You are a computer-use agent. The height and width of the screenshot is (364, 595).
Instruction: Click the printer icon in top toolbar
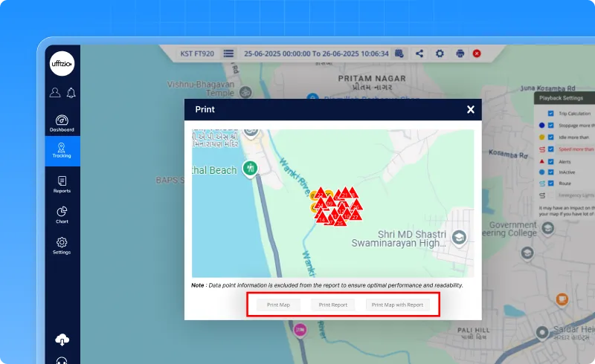(460, 53)
